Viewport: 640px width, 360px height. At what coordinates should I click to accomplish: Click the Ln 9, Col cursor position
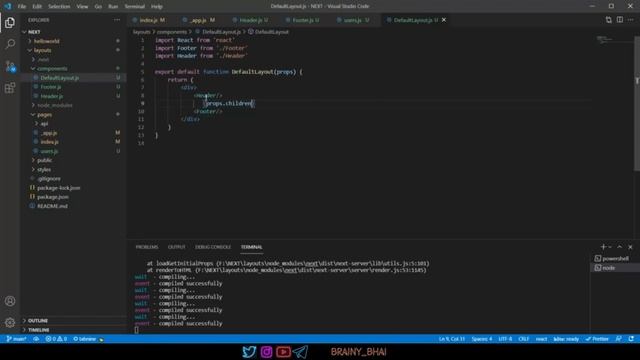click(452, 339)
